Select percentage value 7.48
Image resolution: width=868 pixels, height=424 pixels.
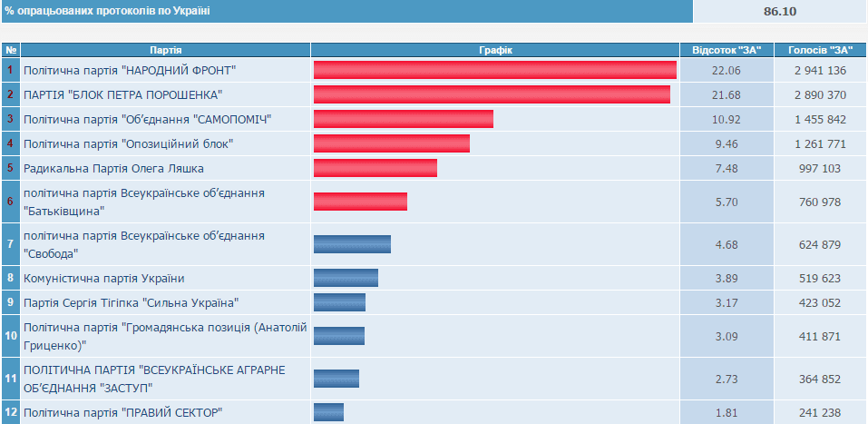pos(727,169)
